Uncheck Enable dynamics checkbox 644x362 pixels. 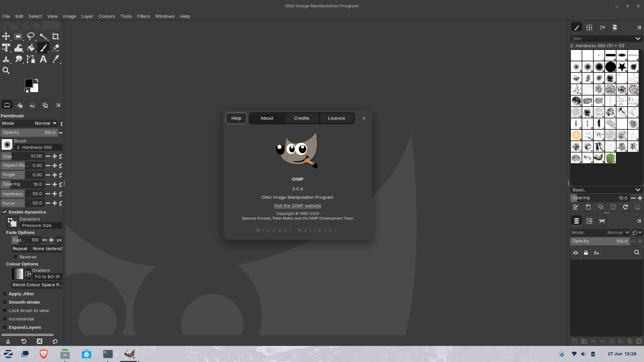tap(5, 212)
